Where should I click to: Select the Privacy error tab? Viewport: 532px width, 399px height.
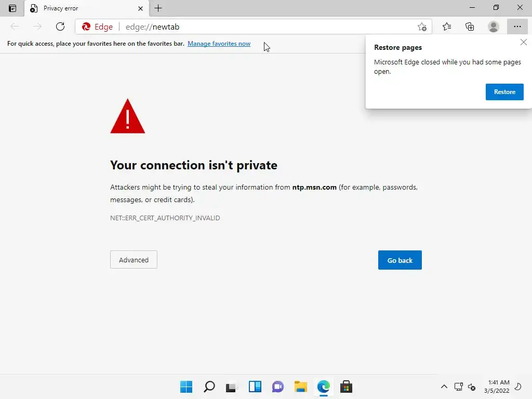[87, 8]
